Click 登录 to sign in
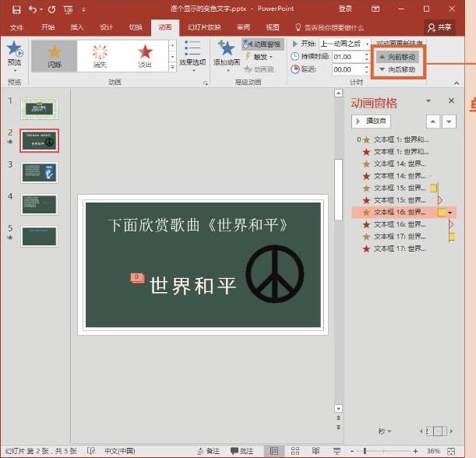 [345, 9]
